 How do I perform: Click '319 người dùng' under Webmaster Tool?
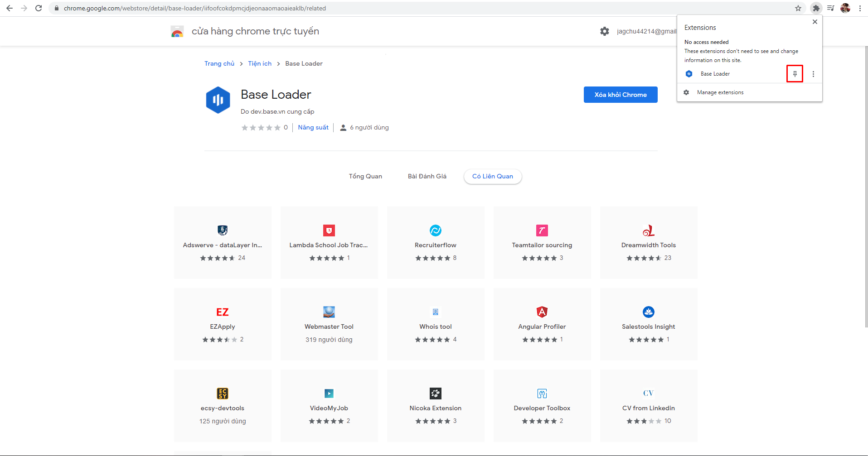[x=329, y=340]
